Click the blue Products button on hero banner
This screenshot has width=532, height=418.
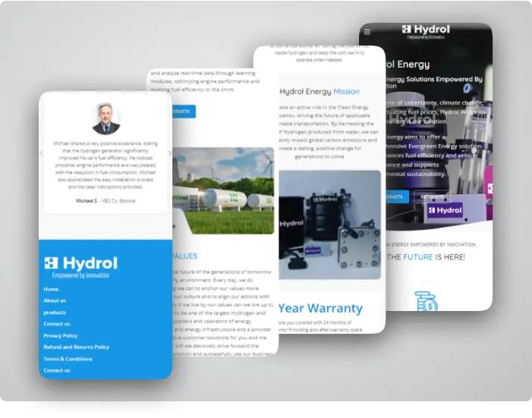(x=398, y=196)
